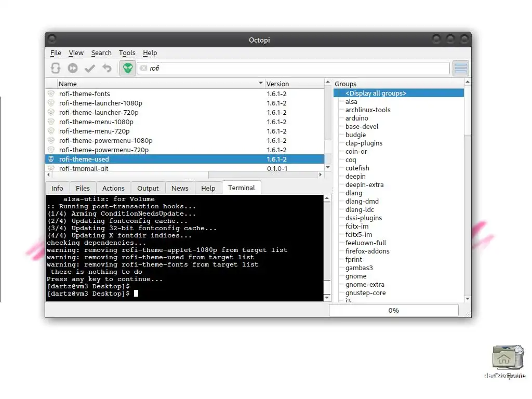
Task: Open the Tools menu
Action: point(127,52)
